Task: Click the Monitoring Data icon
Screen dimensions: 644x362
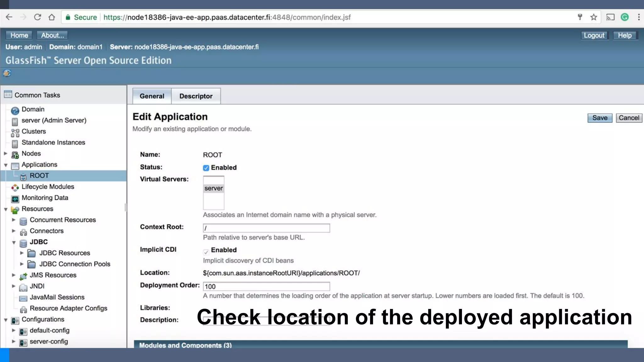Action: click(x=15, y=199)
